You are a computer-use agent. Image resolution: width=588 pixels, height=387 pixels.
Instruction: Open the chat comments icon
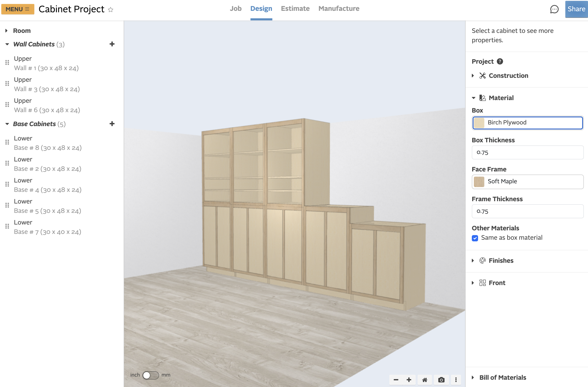pos(554,9)
